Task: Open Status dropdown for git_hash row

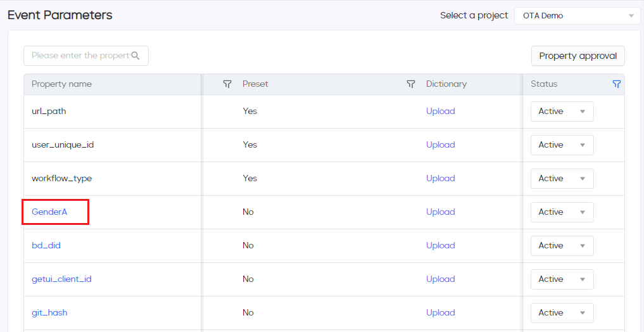Action: (x=562, y=313)
